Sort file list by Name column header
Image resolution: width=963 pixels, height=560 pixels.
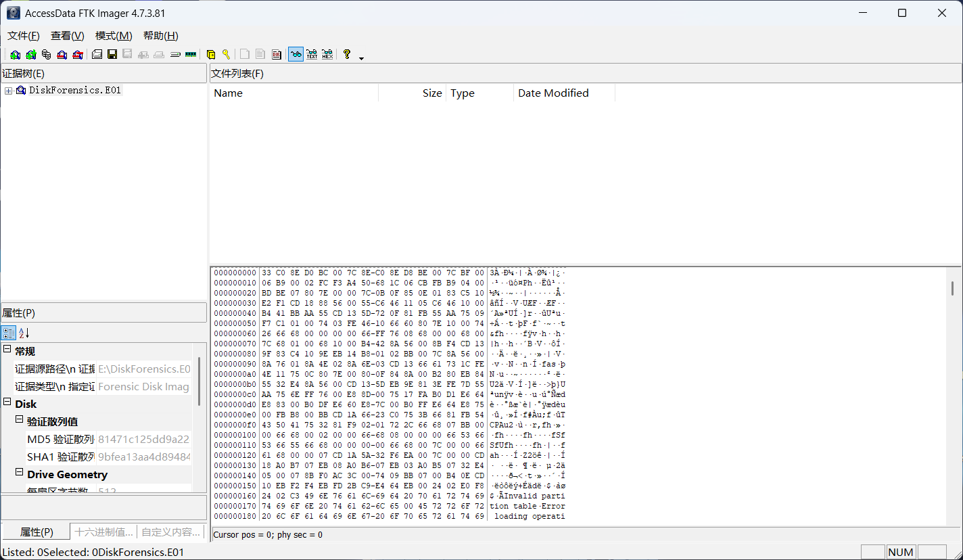pos(228,93)
